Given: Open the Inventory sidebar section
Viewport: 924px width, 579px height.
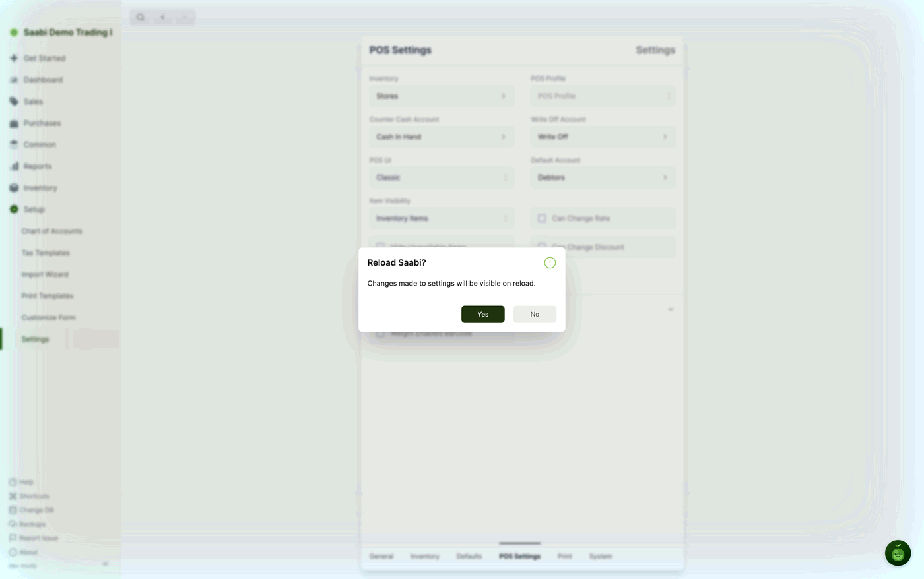Looking at the screenshot, I should point(40,188).
